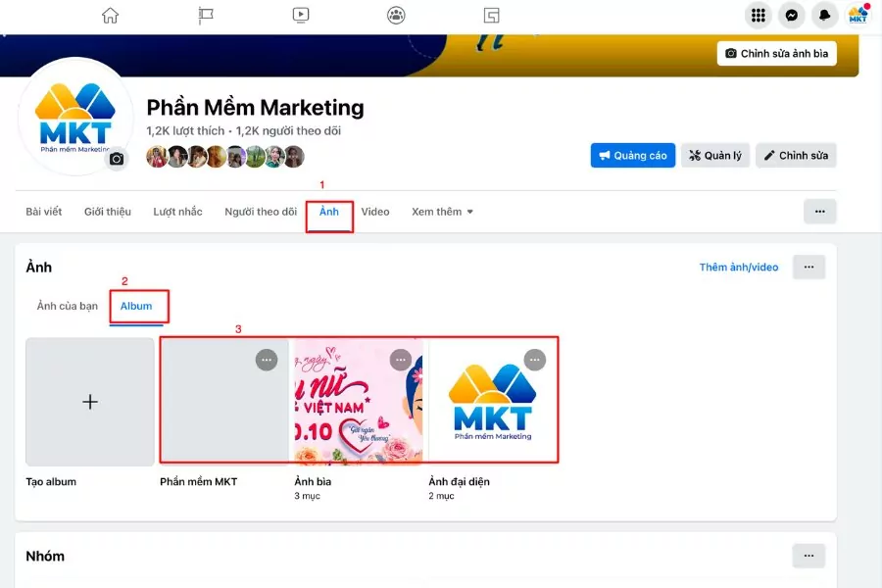
Task: Switch to the Giới thiệu tab
Action: coord(108,212)
